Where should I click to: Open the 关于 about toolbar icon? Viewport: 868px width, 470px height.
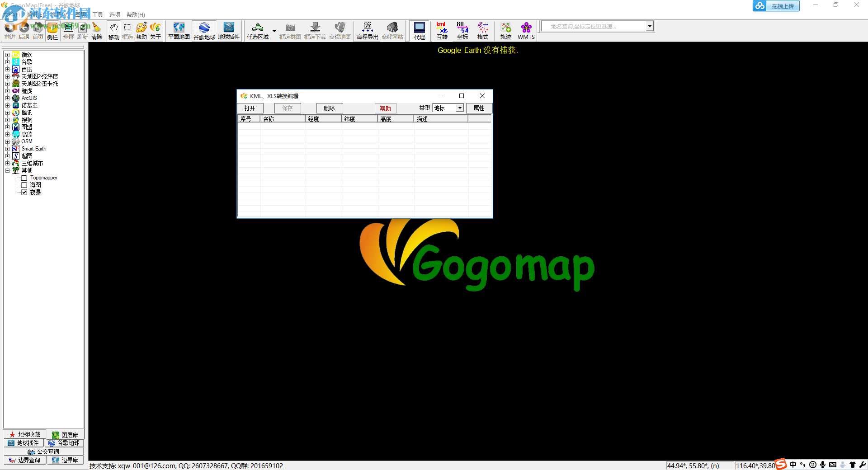[x=155, y=31]
